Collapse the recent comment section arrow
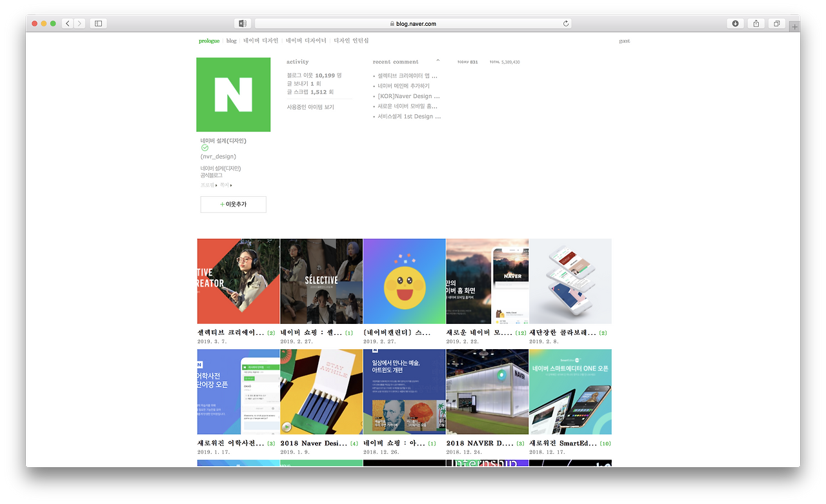 tap(438, 61)
